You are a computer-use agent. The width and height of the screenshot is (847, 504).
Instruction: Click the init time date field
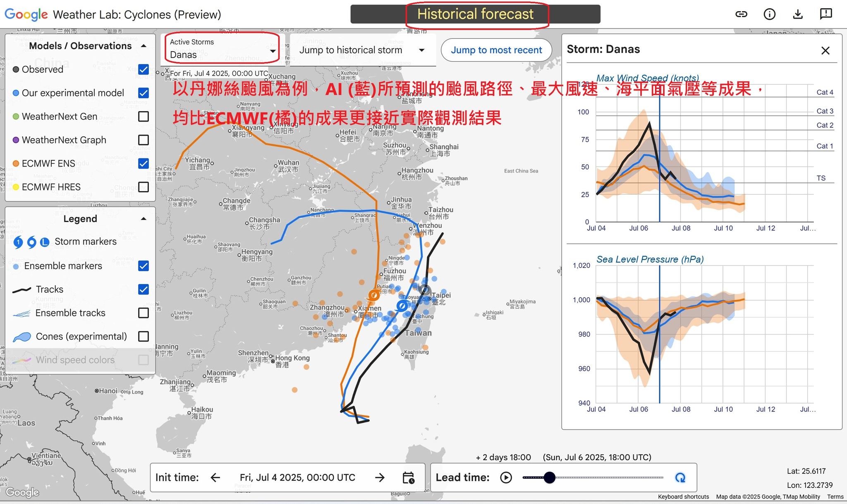pos(297,478)
